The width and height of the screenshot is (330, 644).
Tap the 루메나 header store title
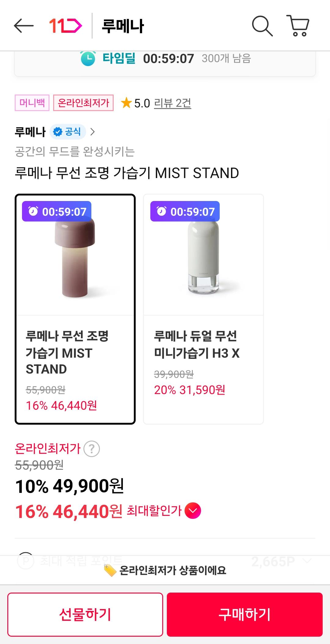coord(123,26)
